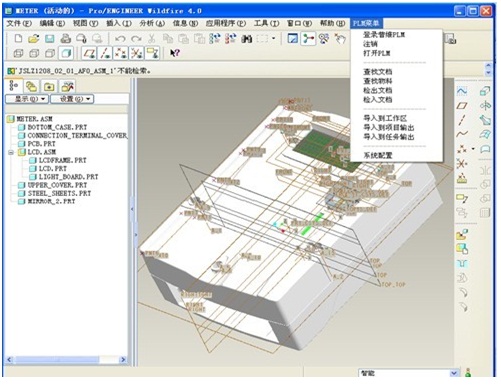Select the shaded display mode icon
The width and height of the screenshot is (501, 385).
66,53
